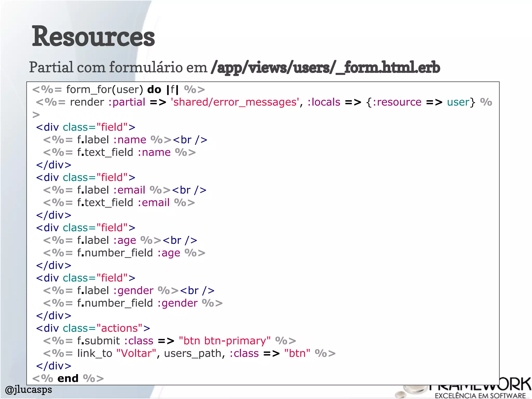This screenshot has height=399, width=532.
Task: Click the 'f.label :email' code line
Action: click(125, 190)
